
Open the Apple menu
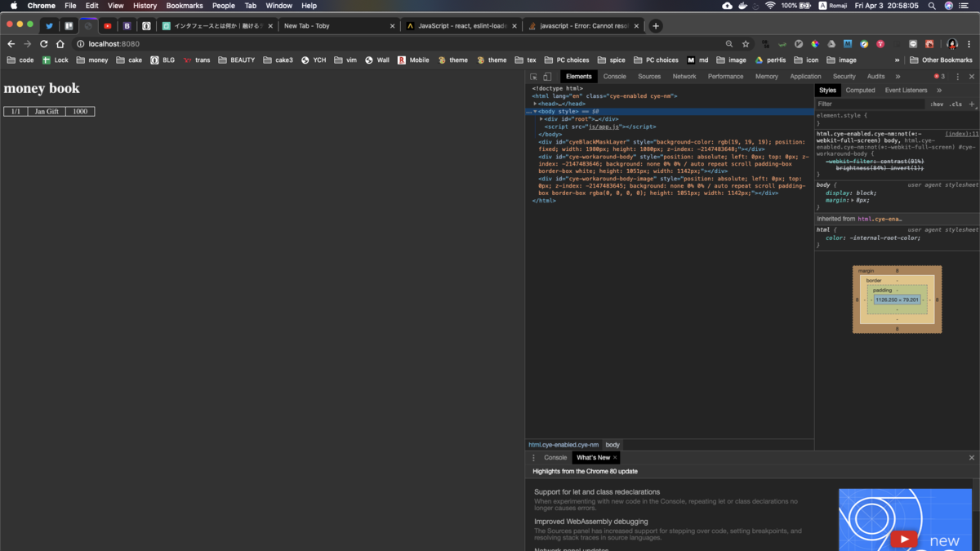14,6
